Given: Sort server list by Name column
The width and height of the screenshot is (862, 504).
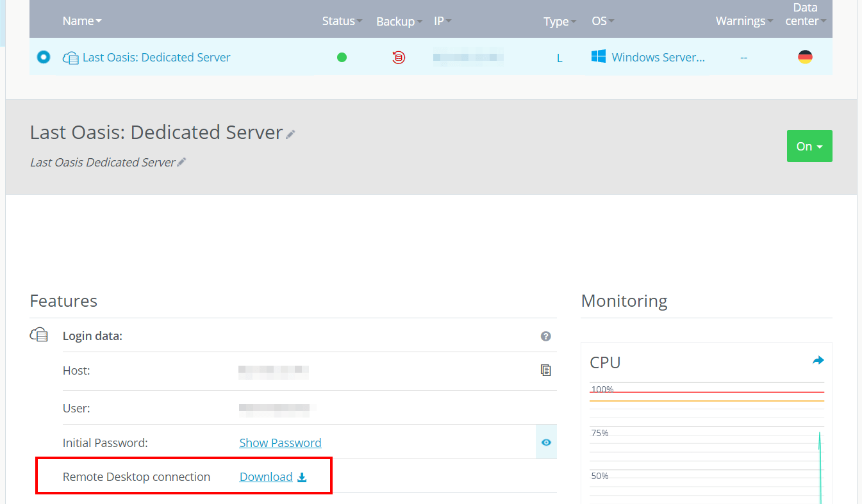Looking at the screenshot, I should [x=81, y=21].
